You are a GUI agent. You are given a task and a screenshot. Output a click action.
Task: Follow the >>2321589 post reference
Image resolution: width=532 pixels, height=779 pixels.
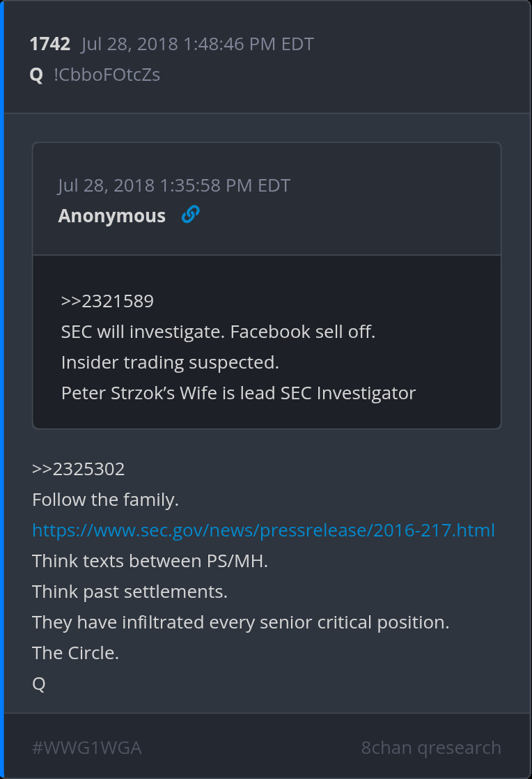[x=107, y=301]
